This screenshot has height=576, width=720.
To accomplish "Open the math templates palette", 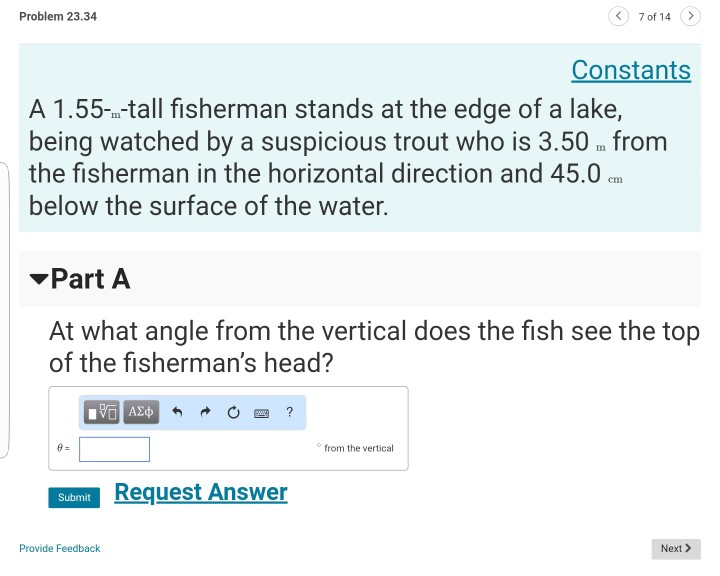I will click(x=102, y=412).
